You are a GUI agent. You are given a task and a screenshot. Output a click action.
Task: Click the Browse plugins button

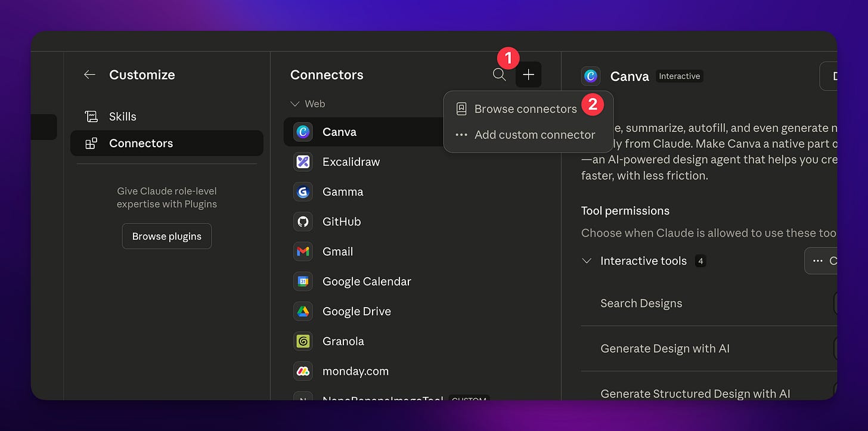click(167, 236)
